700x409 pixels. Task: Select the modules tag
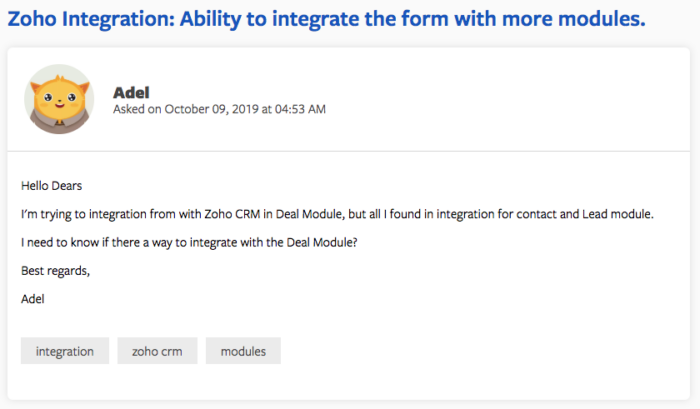pos(243,351)
